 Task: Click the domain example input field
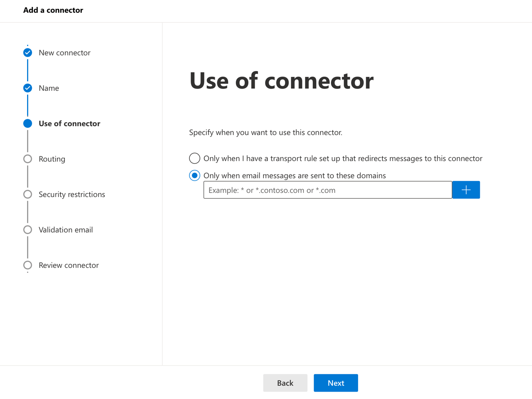click(x=327, y=190)
